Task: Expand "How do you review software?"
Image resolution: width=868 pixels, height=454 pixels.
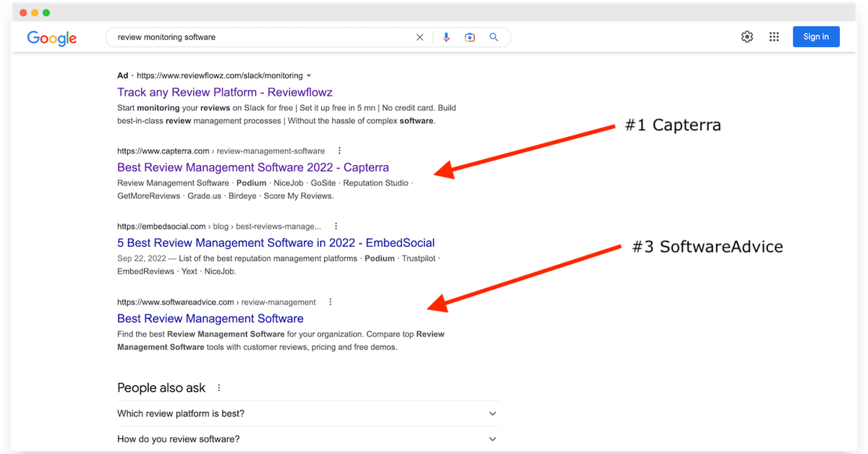Action: click(x=307, y=439)
